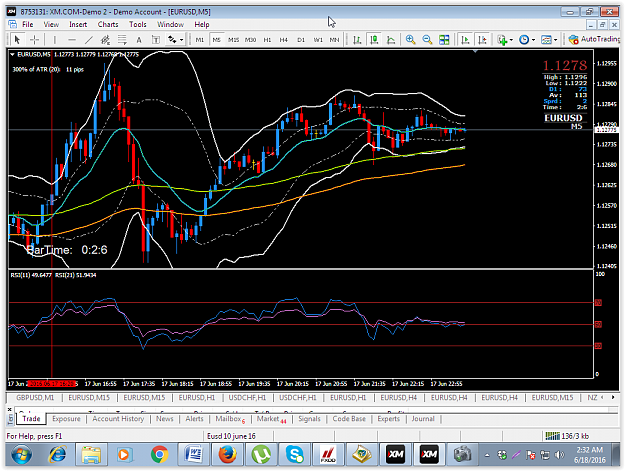Open the Alerts terminal tab
Screen dimensions: 625x471
195,419
